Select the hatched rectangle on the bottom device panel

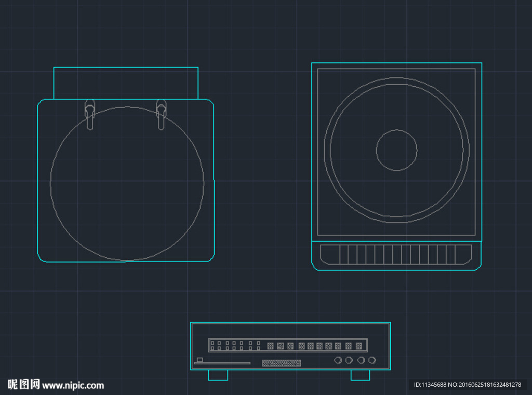282,363
